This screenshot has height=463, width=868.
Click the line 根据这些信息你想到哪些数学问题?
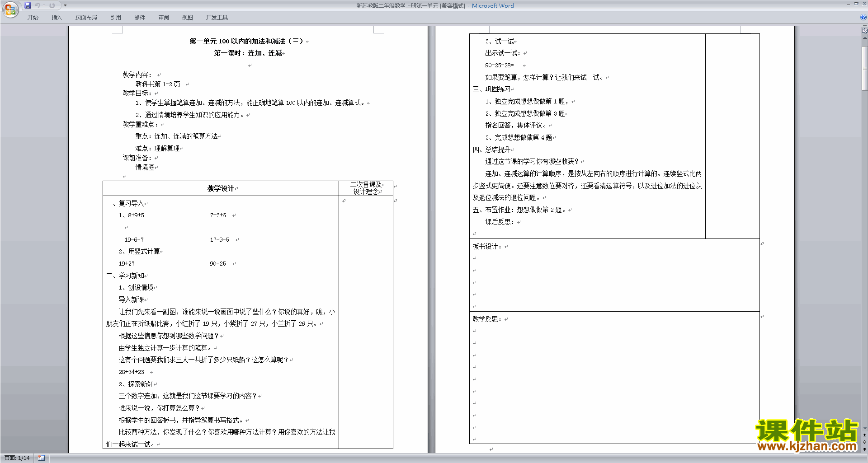tap(169, 336)
